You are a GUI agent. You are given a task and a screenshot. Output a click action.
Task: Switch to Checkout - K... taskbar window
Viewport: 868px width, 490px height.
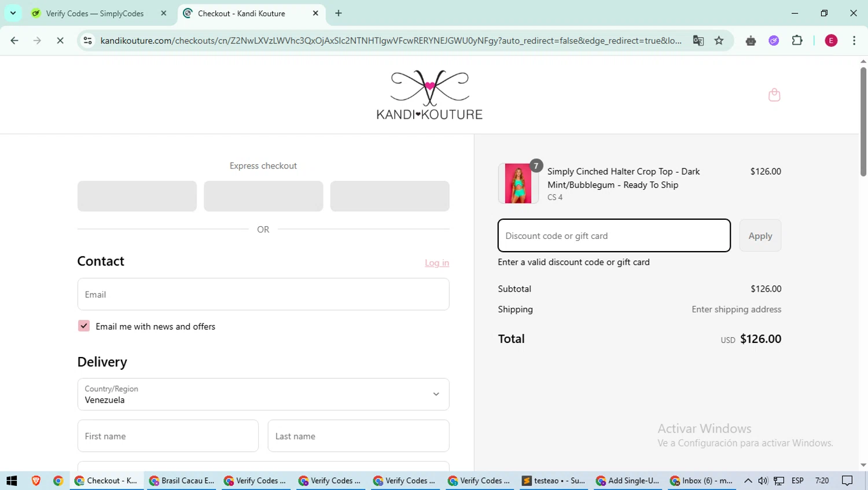(x=107, y=481)
